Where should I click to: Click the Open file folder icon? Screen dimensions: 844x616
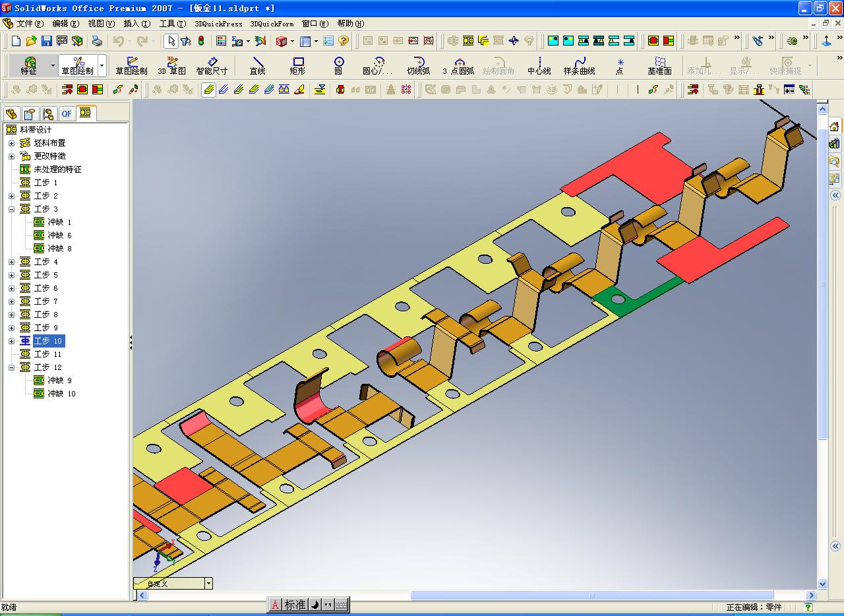click(x=31, y=41)
